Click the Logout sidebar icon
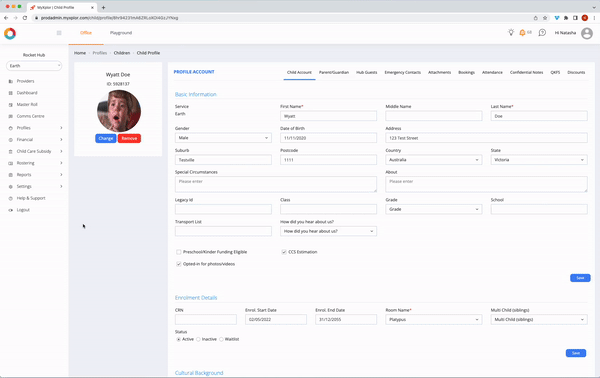 (x=11, y=210)
